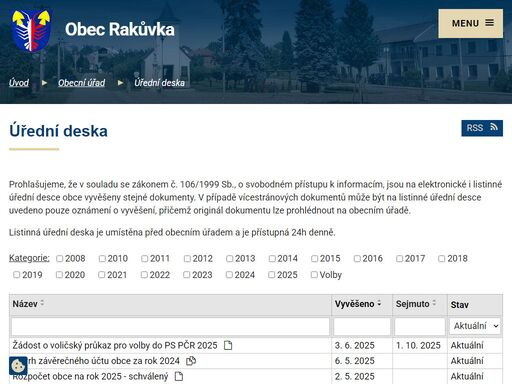The height and width of the screenshot is (384, 512).
Task: Click Aktuální status in voličský průkaz row
Action: point(467,345)
